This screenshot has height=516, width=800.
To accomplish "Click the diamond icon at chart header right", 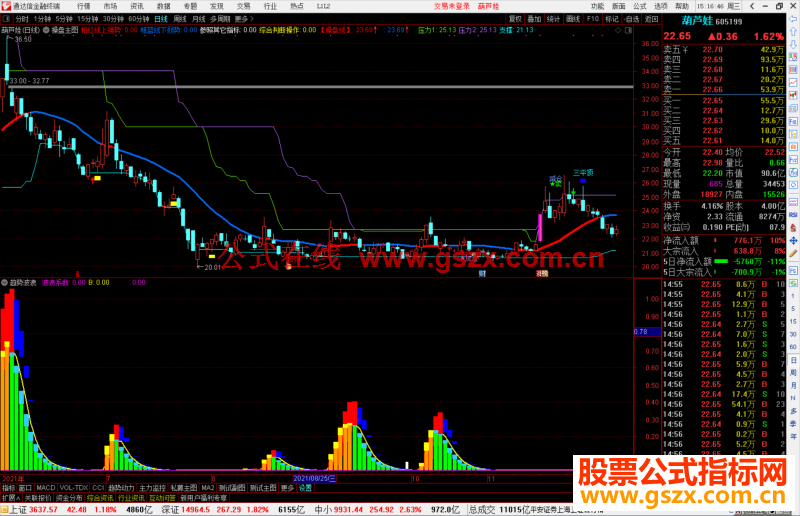I will pyautogui.click(x=618, y=30).
